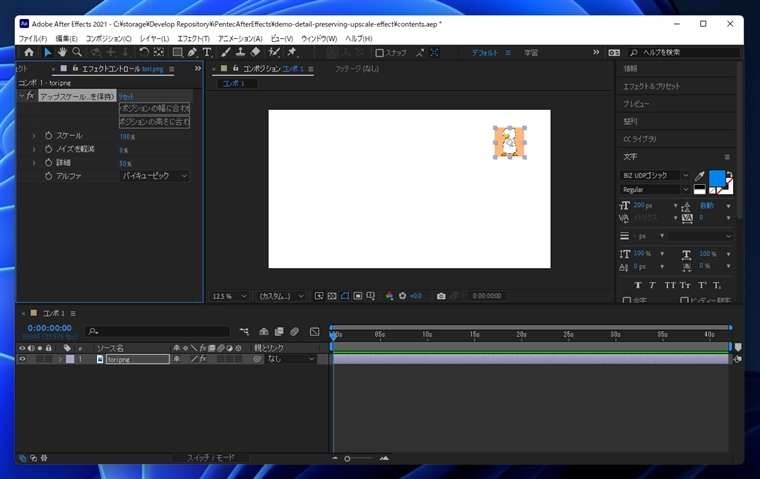This screenshot has width=760, height=479.
Task: Expand the tori.png layer properties
Action: click(59, 359)
